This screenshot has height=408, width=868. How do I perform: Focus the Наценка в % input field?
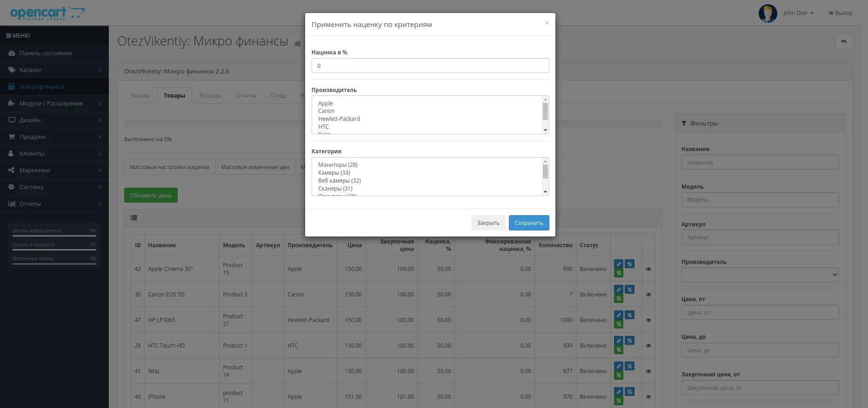[430, 66]
